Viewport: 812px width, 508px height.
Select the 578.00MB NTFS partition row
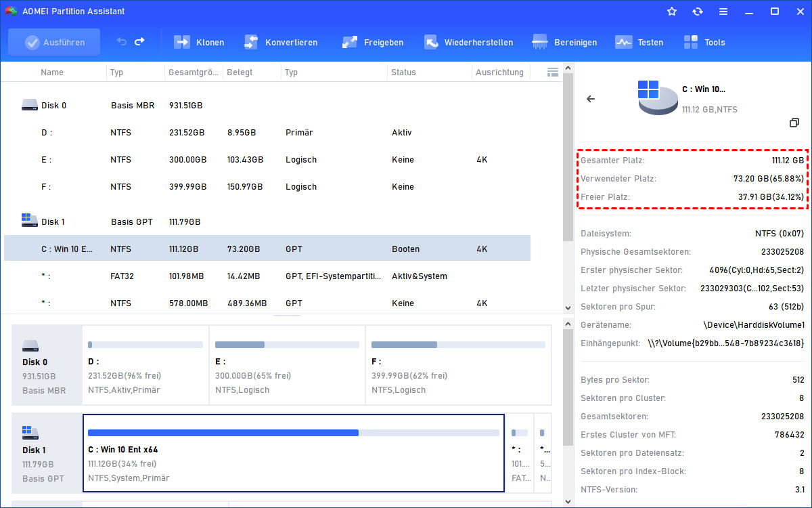pos(267,303)
